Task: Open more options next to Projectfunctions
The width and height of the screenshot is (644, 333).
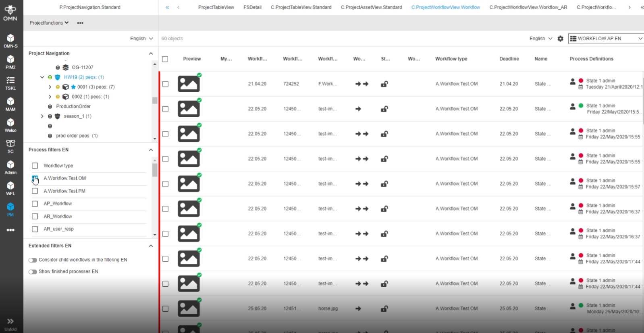Action: pyautogui.click(x=80, y=23)
